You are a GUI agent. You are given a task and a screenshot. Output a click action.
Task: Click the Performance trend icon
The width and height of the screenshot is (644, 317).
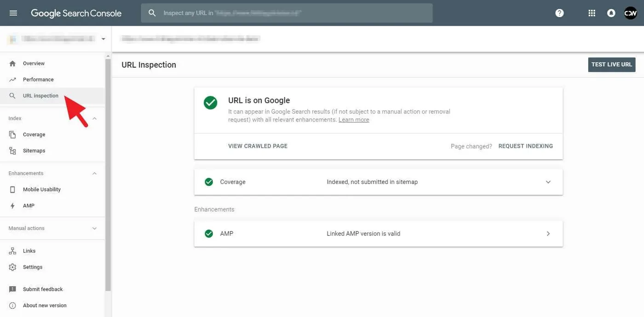[12, 80]
